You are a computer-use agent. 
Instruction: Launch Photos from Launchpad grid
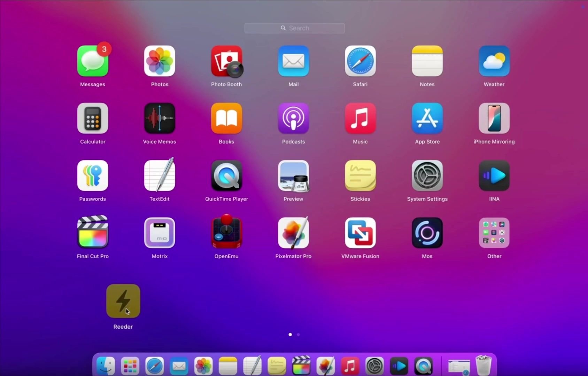pyautogui.click(x=160, y=61)
